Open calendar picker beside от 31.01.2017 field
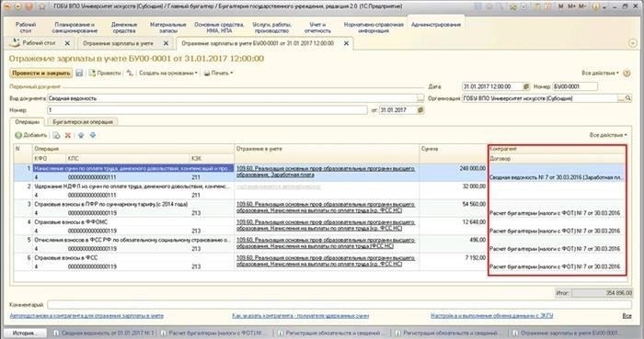 pyautogui.click(x=420, y=110)
